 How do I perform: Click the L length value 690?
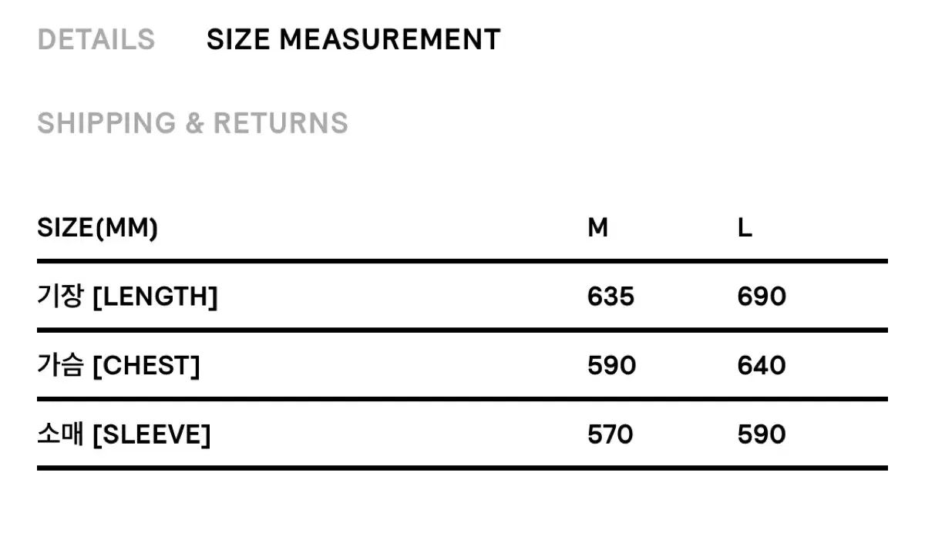pos(762,297)
